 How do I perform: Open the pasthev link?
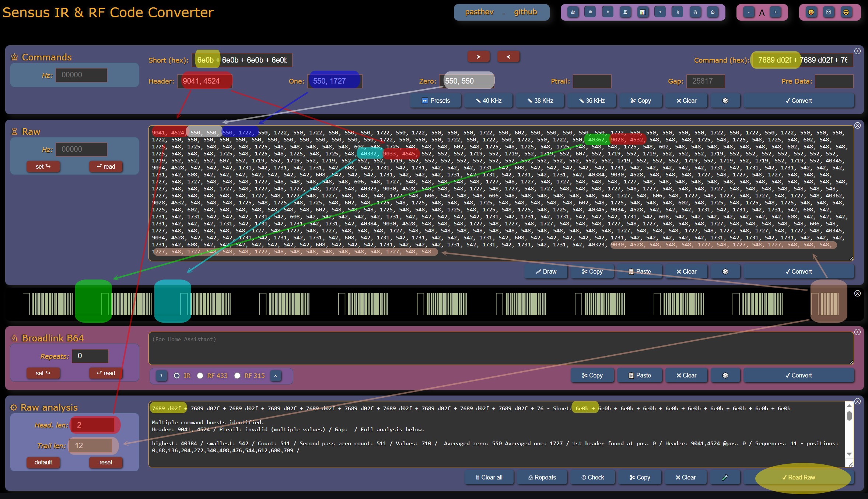(x=479, y=12)
